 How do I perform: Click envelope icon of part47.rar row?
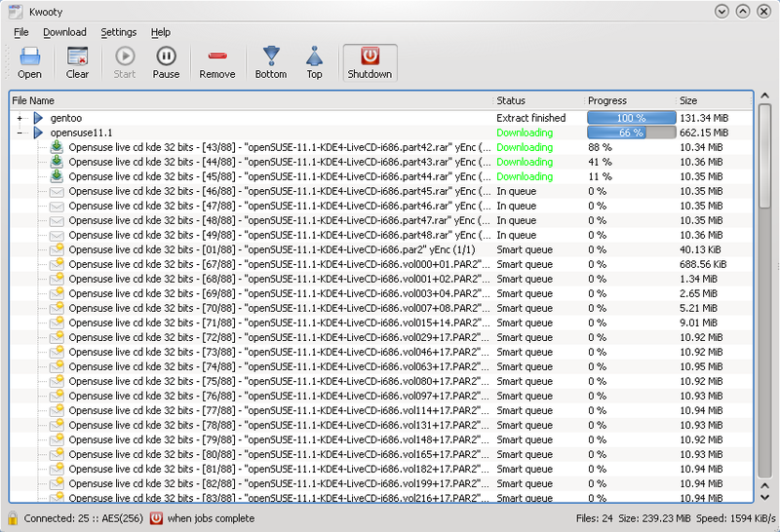click(x=57, y=221)
